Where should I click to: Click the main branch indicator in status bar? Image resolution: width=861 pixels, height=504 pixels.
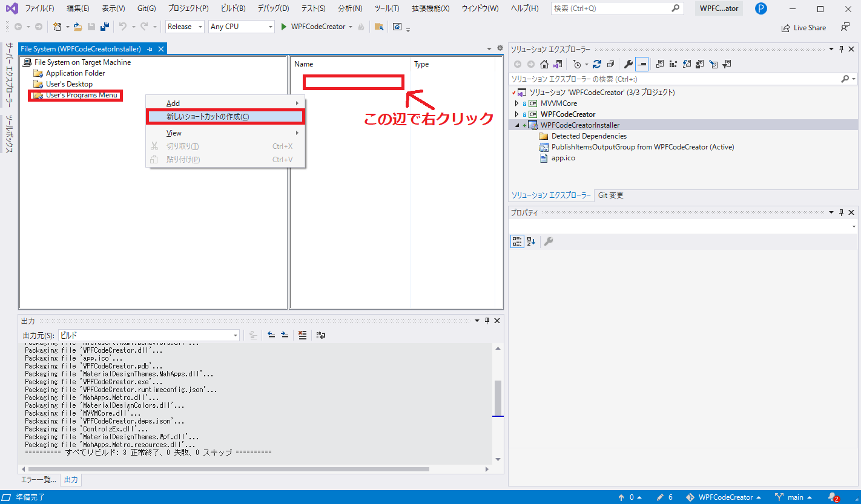pyautogui.click(x=793, y=497)
